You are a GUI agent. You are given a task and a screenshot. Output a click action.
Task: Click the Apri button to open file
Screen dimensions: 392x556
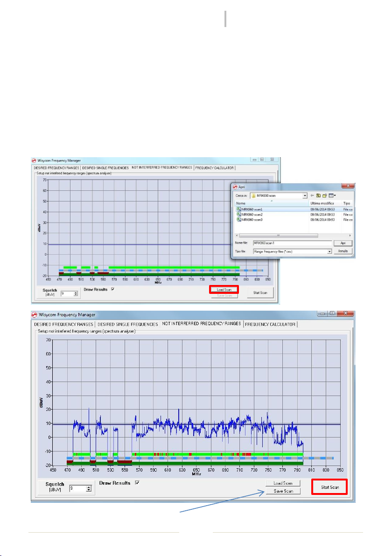(x=343, y=243)
